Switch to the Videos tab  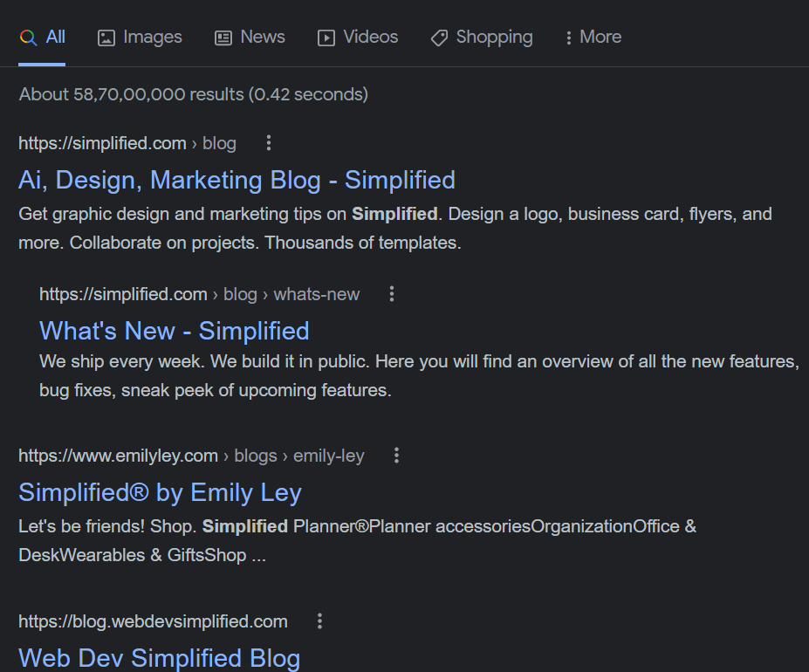coord(358,38)
